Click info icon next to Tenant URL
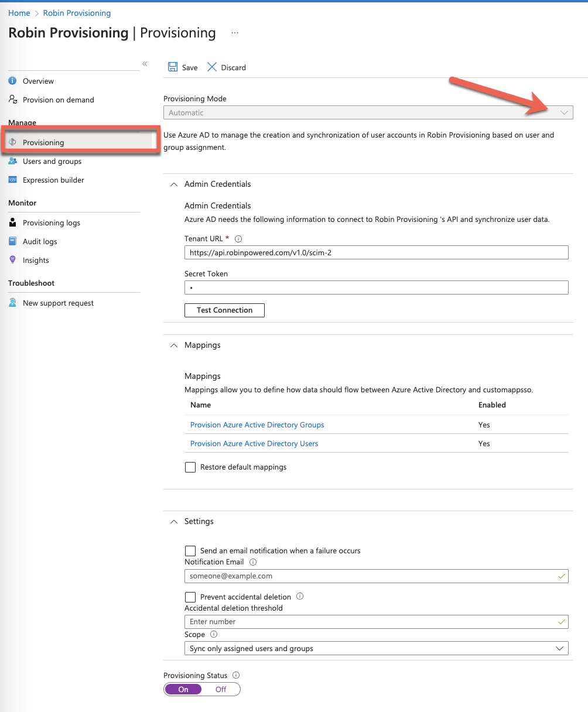 (x=238, y=239)
